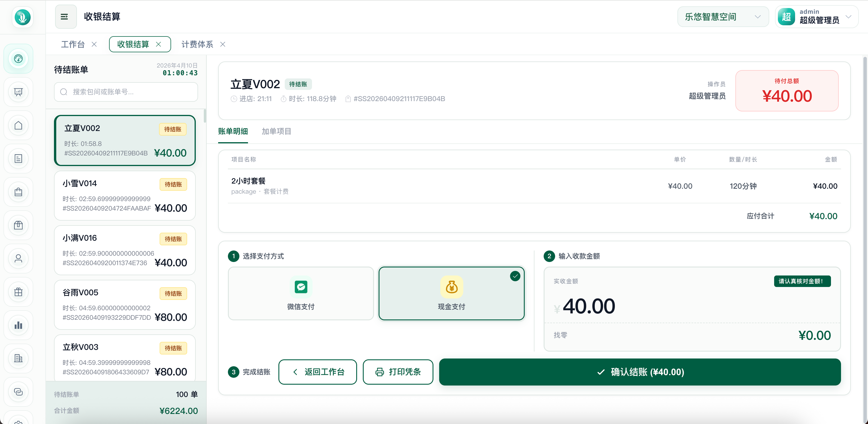
Task: Click the 确认结账 (¥40.00) button
Action: [x=640, y=372]
